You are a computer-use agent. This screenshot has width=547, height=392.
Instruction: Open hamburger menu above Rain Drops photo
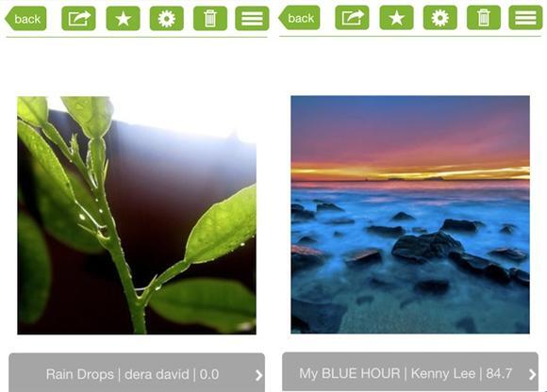[x=252, y=19]
